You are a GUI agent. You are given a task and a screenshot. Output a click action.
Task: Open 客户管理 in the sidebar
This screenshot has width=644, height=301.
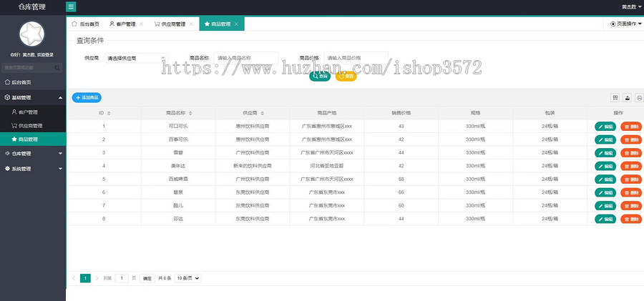pos(33,112)
